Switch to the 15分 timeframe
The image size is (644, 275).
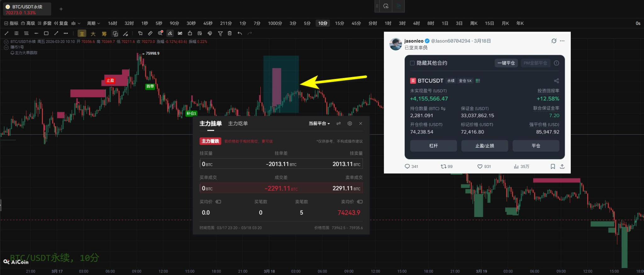340,23
